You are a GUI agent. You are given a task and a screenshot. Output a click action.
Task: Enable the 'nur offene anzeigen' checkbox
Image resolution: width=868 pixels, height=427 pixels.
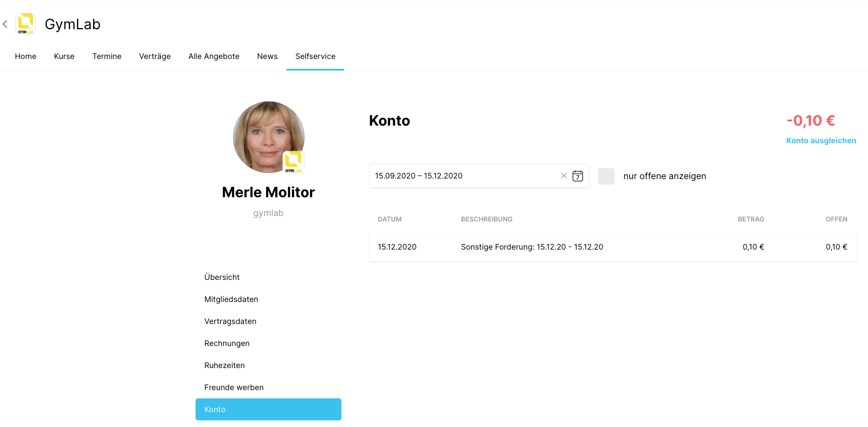click(606, 176)
